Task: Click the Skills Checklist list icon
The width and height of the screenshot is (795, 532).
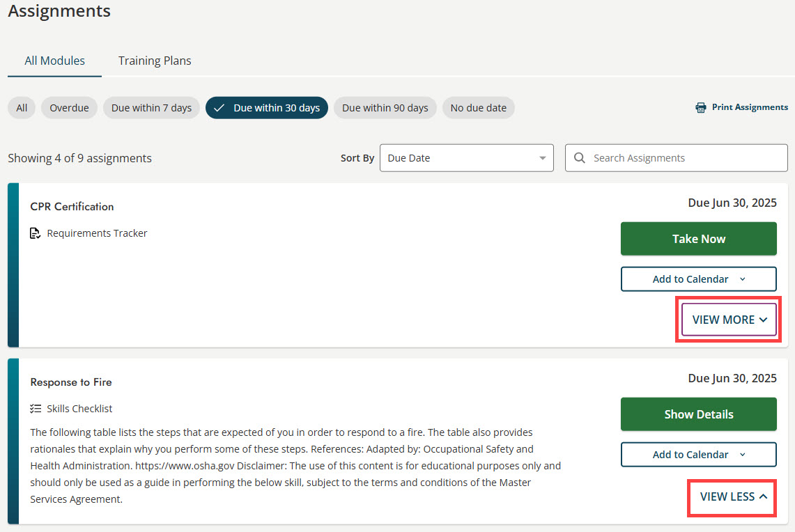Action: [35, 408]
